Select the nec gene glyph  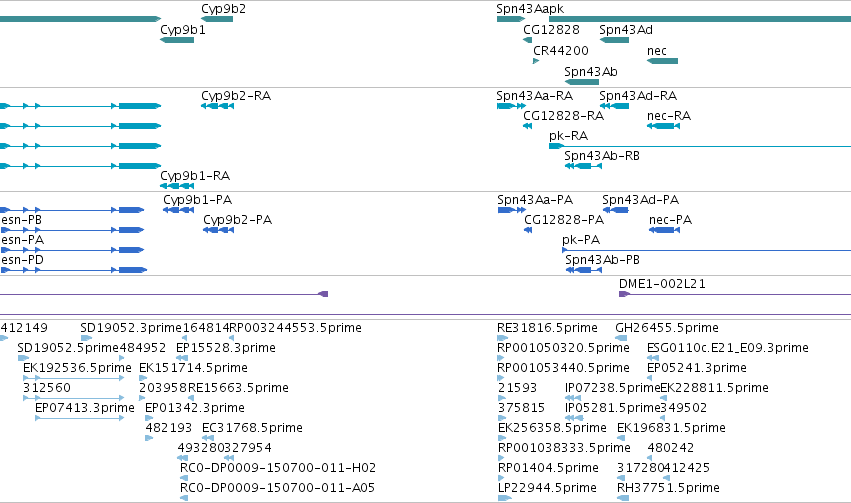click(662, 61)
